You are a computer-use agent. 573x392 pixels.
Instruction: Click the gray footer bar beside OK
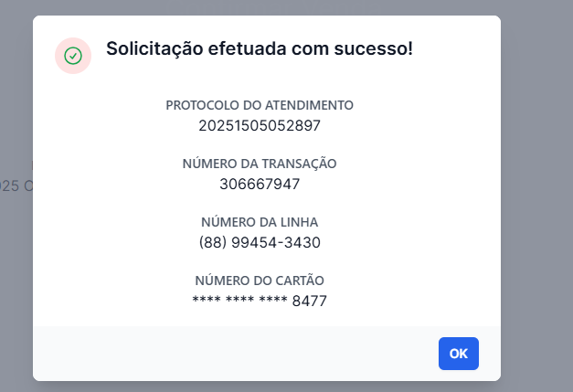pyautogui.click(x=228, y=354)
